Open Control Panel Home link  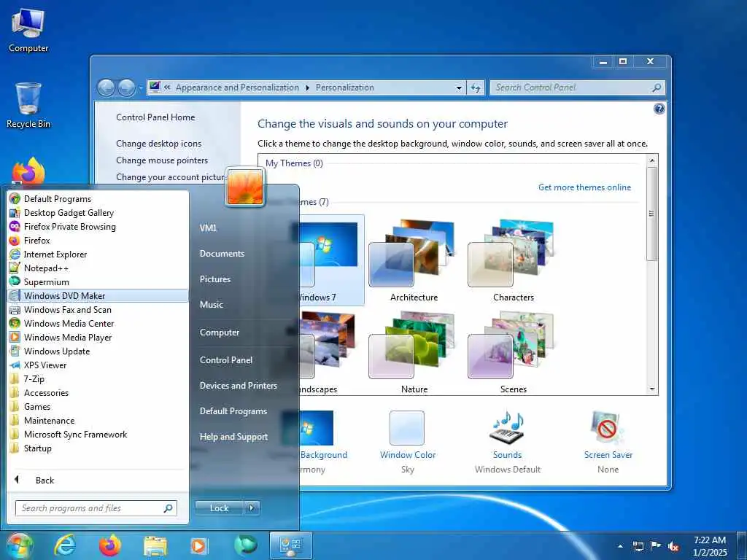click(x=155, y=117)
